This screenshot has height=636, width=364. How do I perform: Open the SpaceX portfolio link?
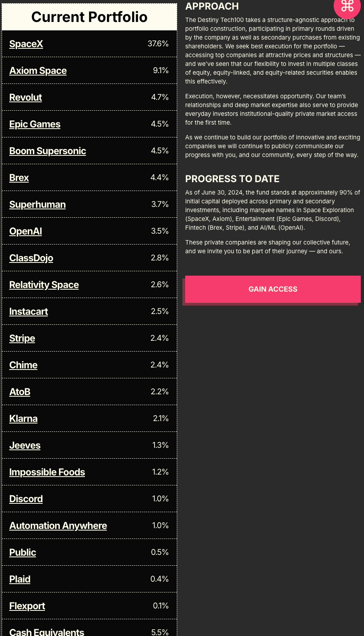tap(26, 44)
